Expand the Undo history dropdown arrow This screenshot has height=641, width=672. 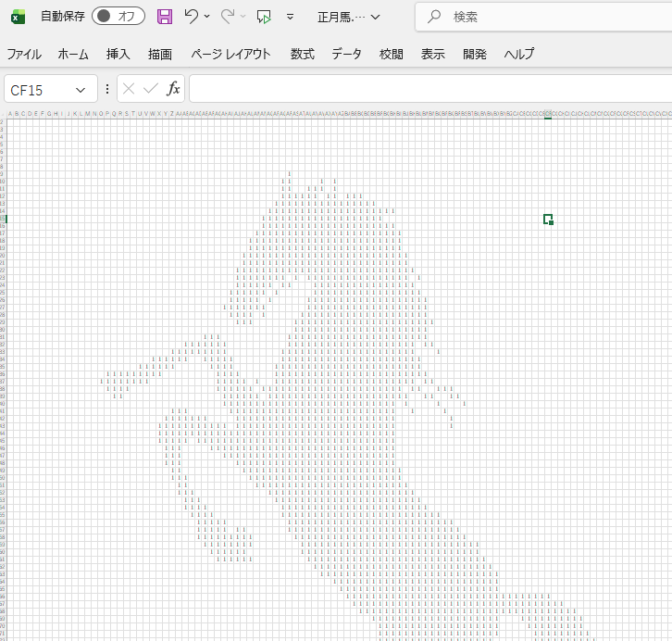point(207,17)
